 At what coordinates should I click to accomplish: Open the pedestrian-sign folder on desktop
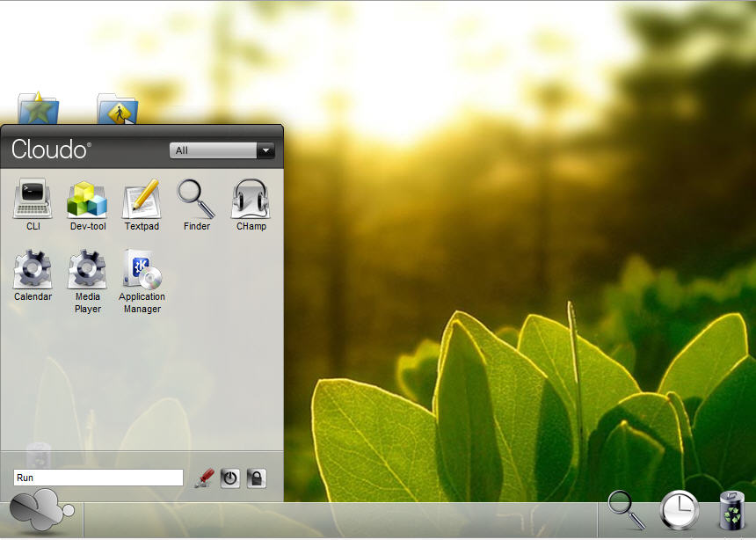[x=118, y=109]
